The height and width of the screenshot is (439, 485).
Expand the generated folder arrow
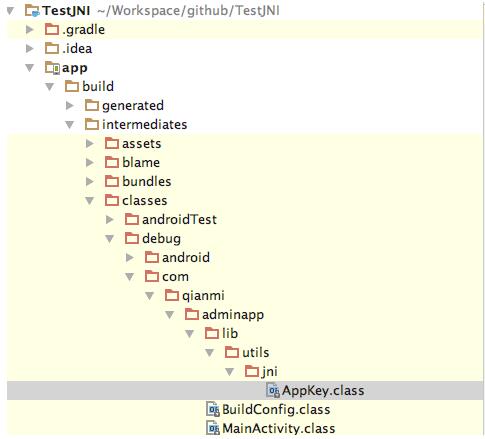[x=70, y=105]
